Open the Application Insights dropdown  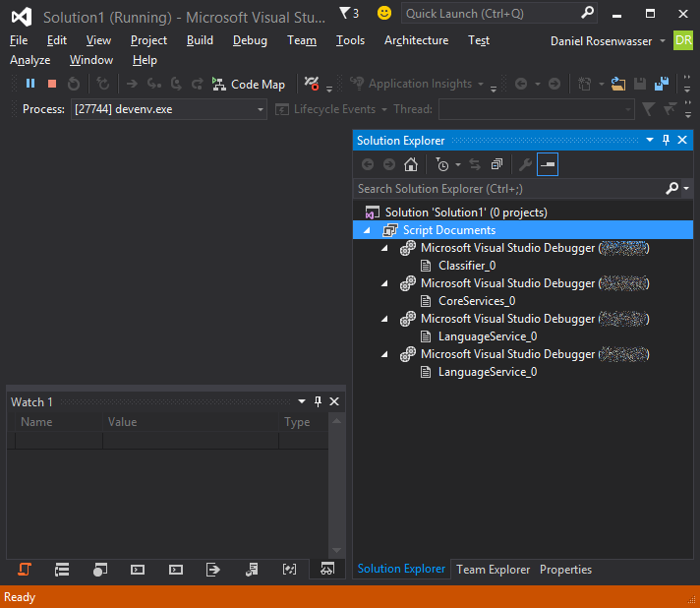click(x=417, y=84)
